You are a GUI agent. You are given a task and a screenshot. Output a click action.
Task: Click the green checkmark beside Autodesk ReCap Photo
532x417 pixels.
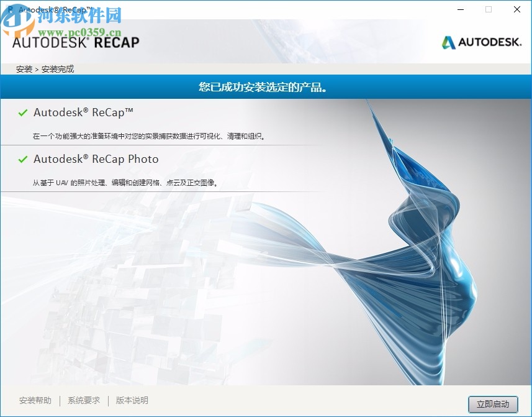23,159
